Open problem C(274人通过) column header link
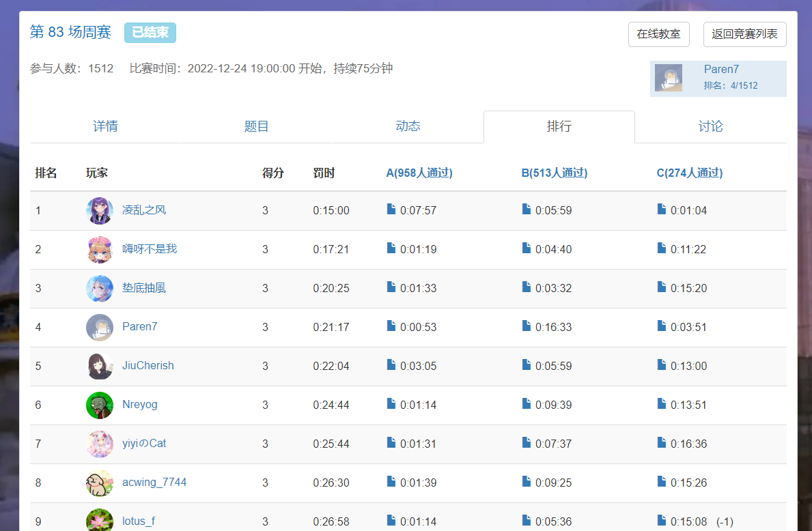Screen dimensions: 812x531 (x=689, y=173)
